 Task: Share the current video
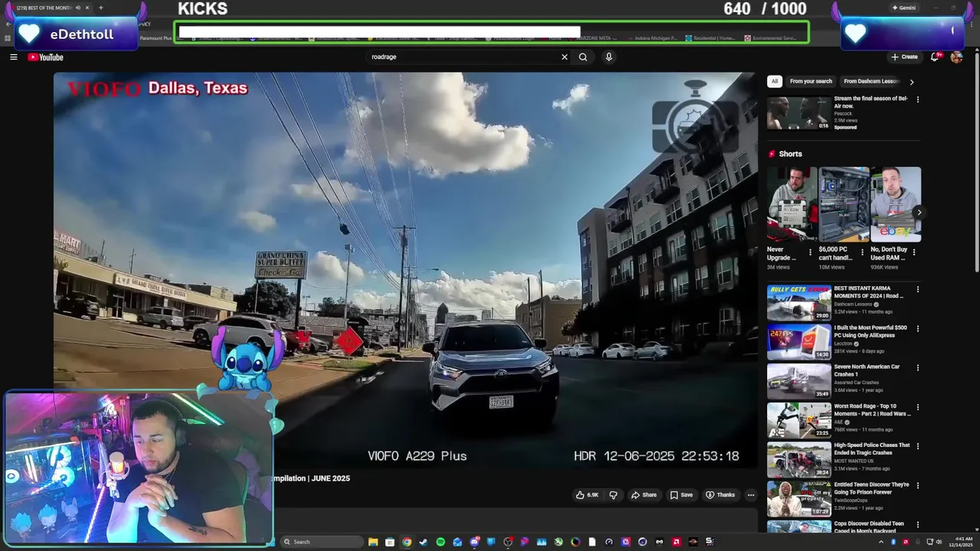coord(644,495)
